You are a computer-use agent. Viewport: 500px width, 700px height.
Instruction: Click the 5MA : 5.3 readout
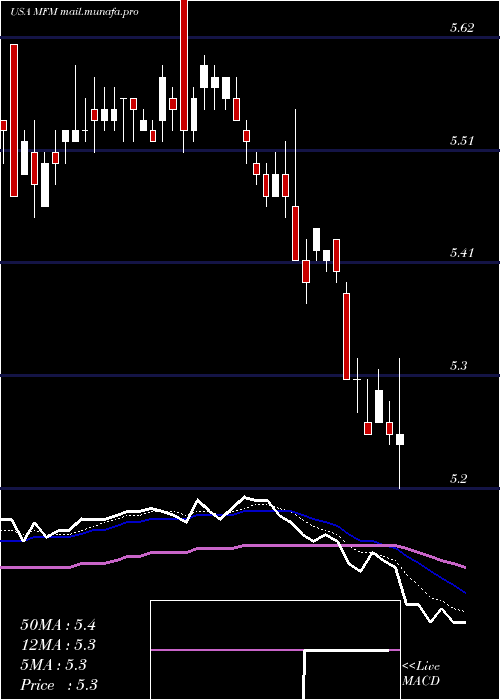click(54, 665)
